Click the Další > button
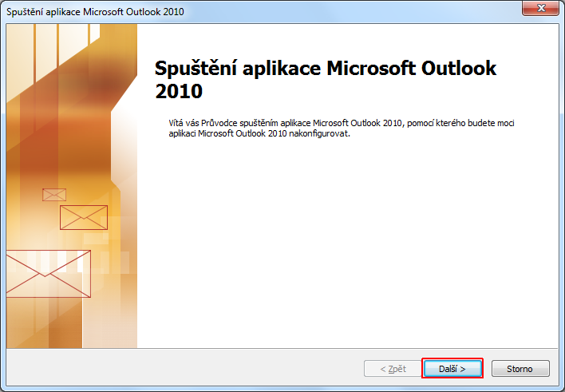The image size is (565, 392). (452, 368)
